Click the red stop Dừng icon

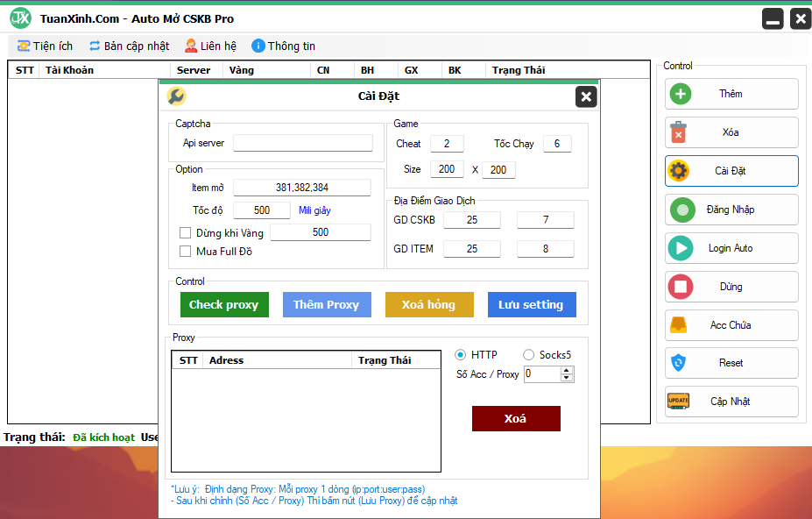(x=680, y=287)
